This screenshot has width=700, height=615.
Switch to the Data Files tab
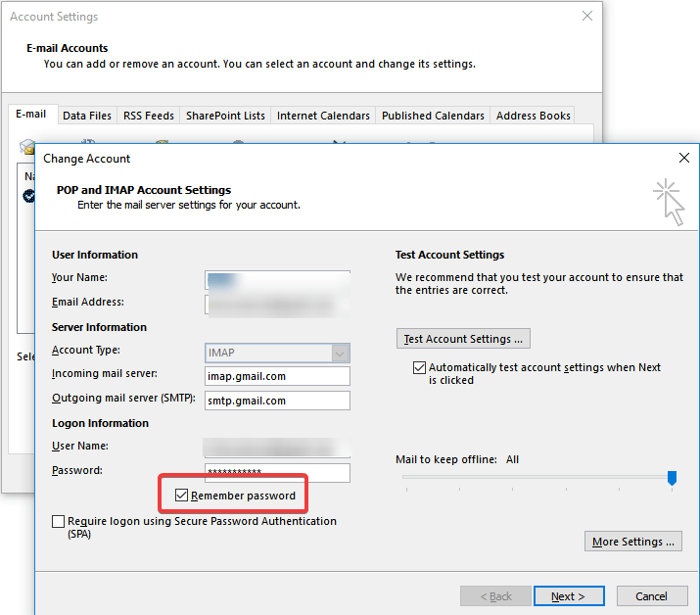click(87, 116)
